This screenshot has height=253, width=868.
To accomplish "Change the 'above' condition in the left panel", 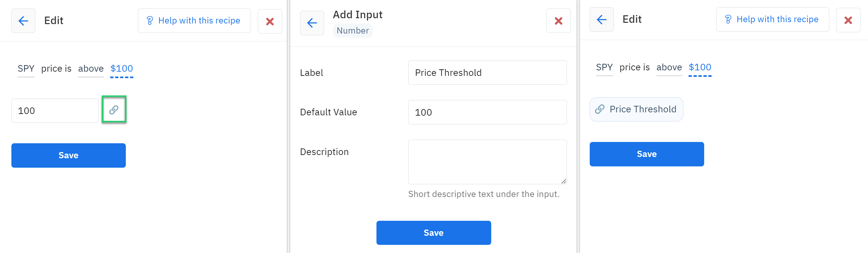I will [91, 69].
